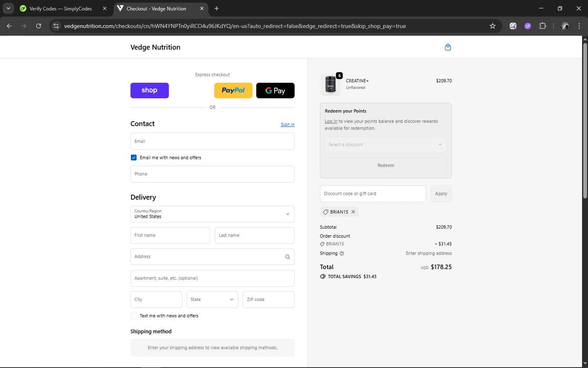Image resolution: width=588 pixels, height=368 pixels.
Task: Focus the Phone input field
Action: tap(212, 174)
